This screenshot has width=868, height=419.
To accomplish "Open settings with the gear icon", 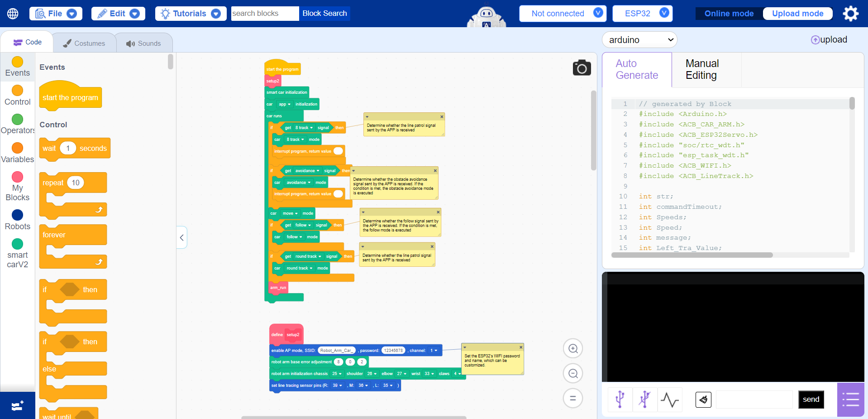I will (850, 14).
